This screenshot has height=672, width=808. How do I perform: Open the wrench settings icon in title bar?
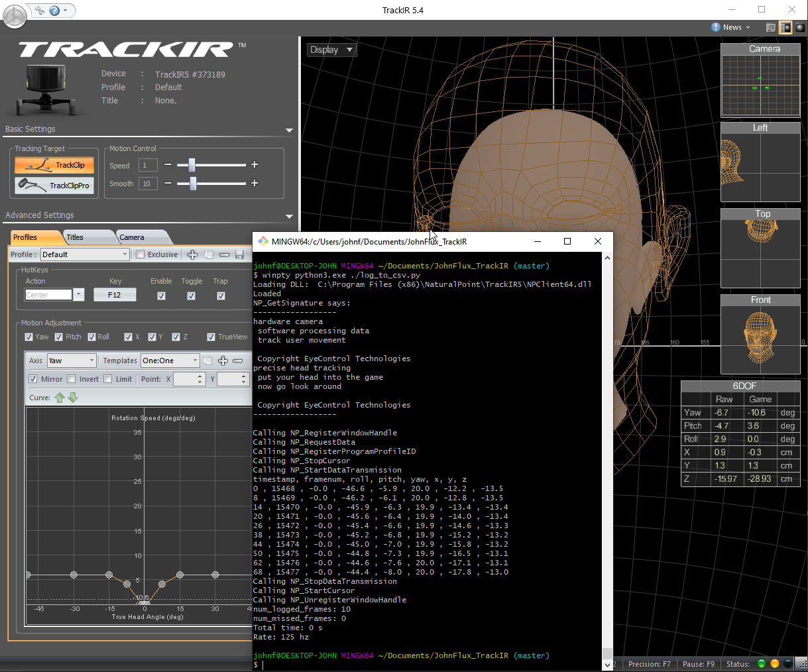[40, 11]
